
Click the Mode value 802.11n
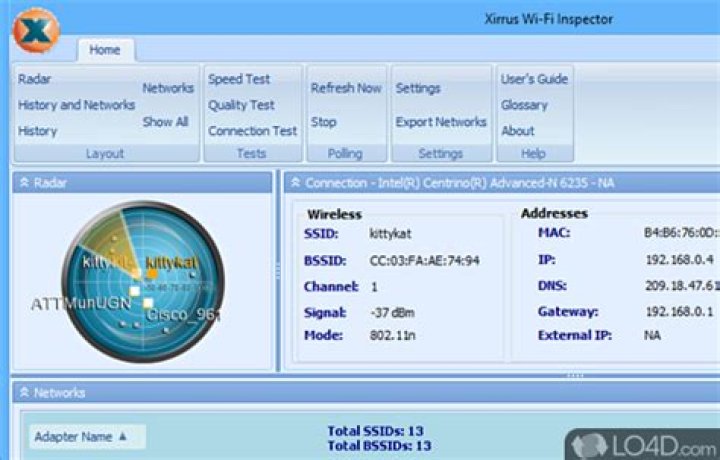[393, 335]
